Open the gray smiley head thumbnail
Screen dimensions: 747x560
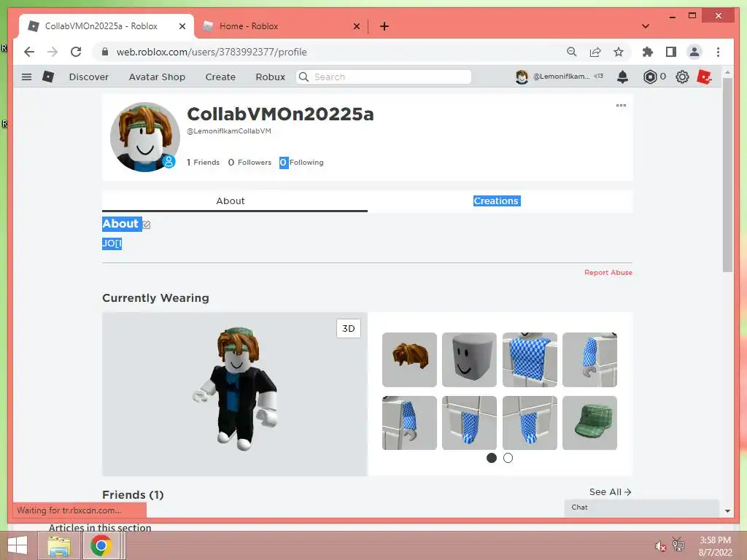(x=469, y=359)
